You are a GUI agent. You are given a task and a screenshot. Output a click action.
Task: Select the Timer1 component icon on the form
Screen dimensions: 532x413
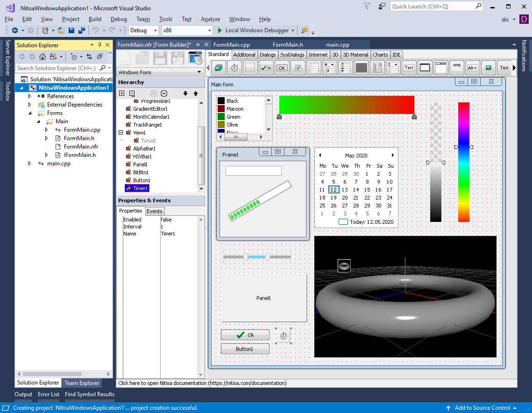click(x=284, y=335)
